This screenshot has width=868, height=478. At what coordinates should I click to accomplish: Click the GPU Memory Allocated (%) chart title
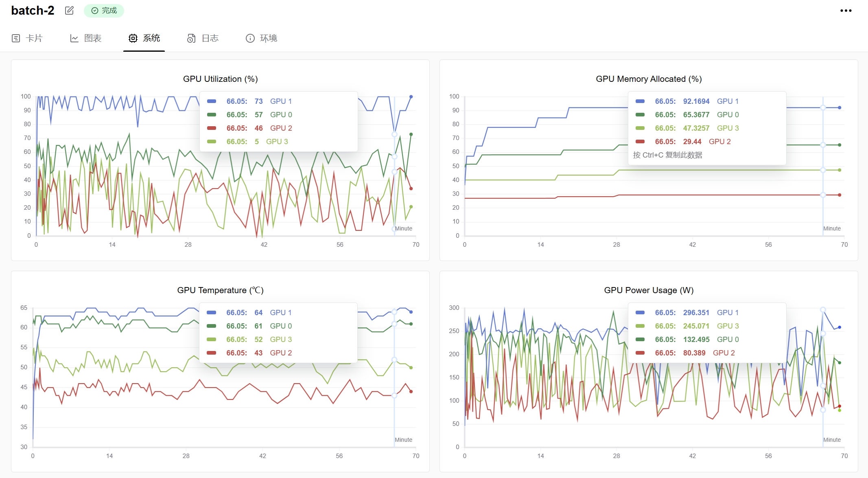click(x=649, y=79)
